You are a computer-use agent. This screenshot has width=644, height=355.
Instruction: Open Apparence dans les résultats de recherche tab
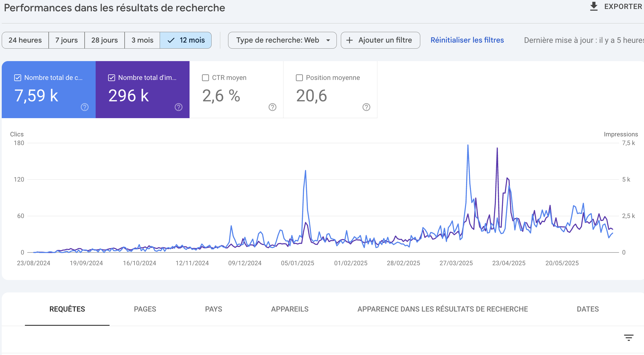443,309
